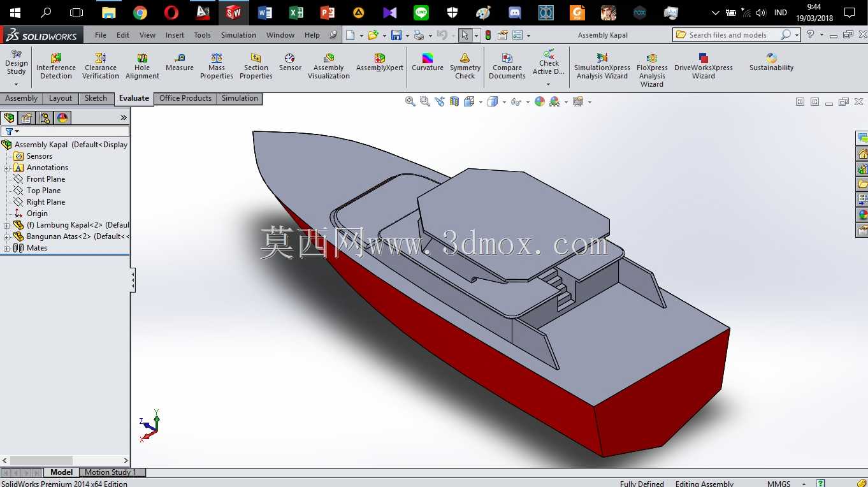The height and width of the screenshot is (487, 868).
Task: Open Display Style dropdown arrow
Action: (x=504, y=102)
